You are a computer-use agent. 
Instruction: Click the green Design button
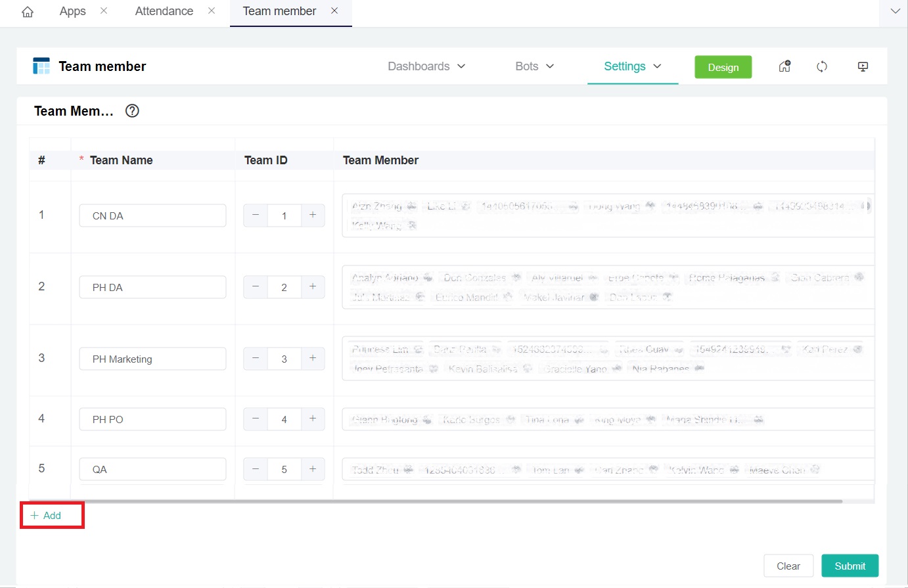pyautogui.click(x=723, y=67)
